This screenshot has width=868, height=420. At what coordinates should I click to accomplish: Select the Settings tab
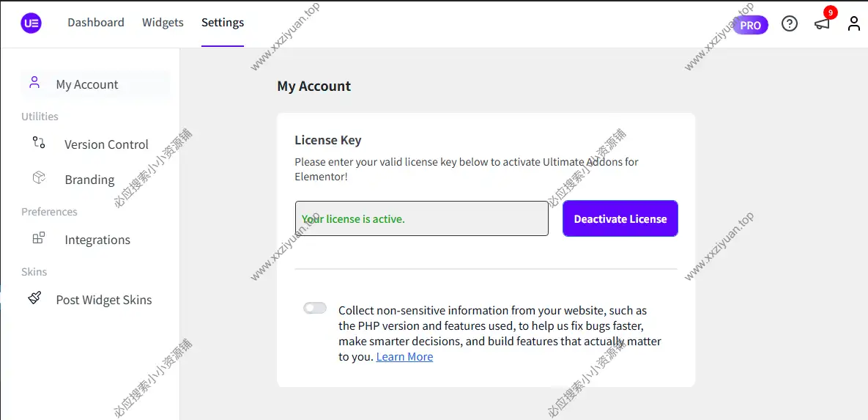223,23
